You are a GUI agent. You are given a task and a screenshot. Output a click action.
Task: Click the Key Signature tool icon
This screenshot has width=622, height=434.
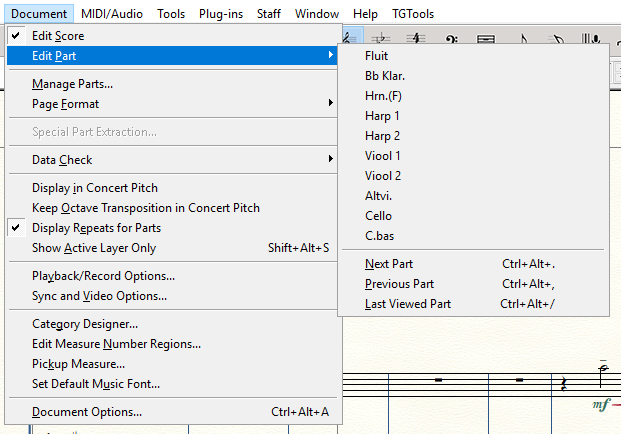tap(382, 38)
